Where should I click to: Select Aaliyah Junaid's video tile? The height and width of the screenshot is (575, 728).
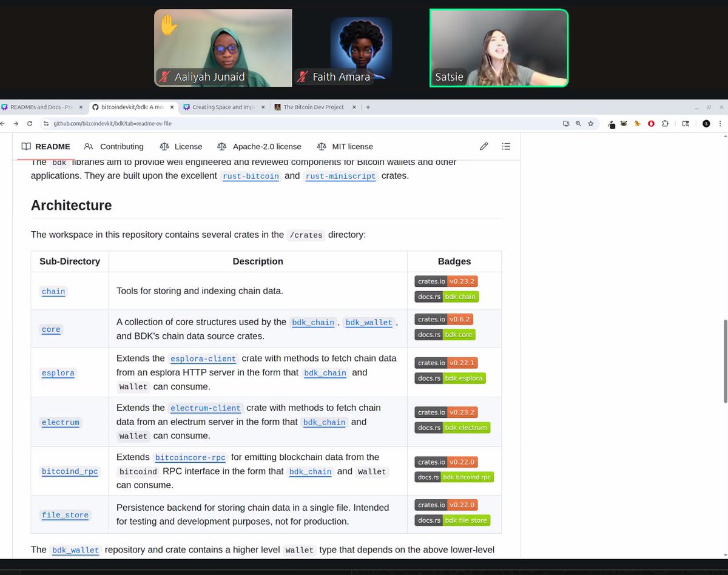[223, 48]
